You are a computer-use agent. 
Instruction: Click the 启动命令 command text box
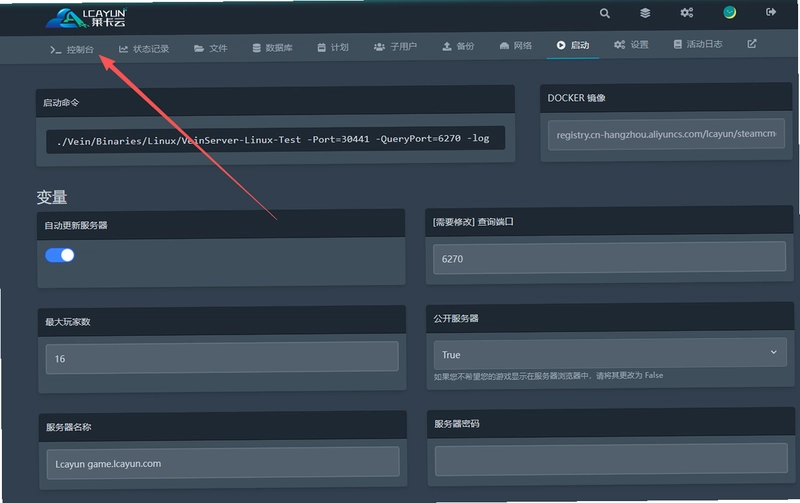[x=276, y=139]
